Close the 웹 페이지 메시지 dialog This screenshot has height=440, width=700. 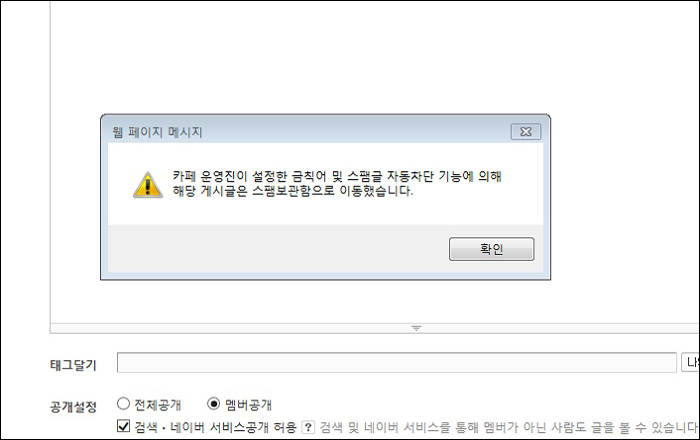click(x=526, y=132)
